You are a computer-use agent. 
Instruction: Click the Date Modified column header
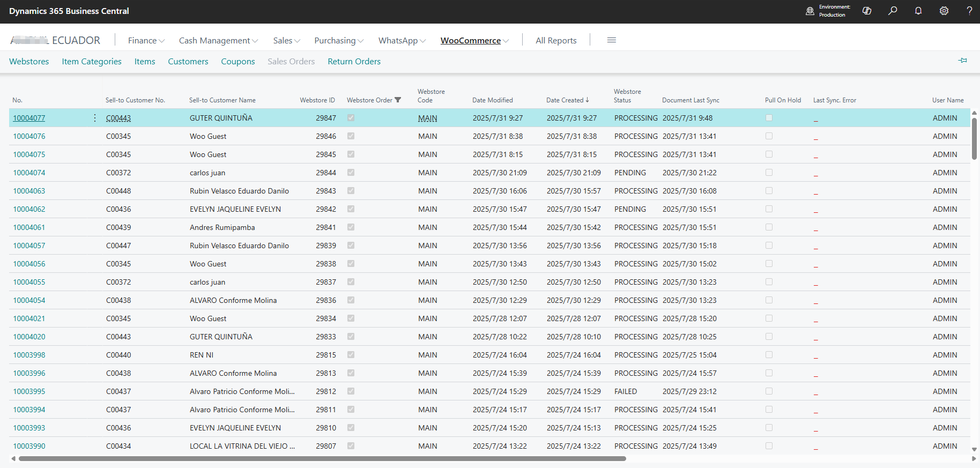(493, 100)
